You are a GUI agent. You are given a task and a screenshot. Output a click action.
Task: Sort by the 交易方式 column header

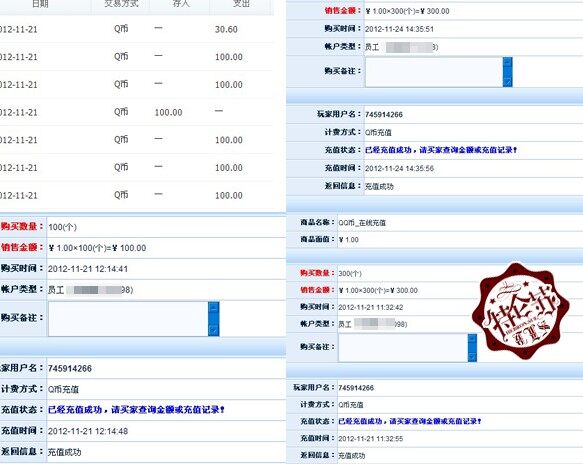[121, 4]
